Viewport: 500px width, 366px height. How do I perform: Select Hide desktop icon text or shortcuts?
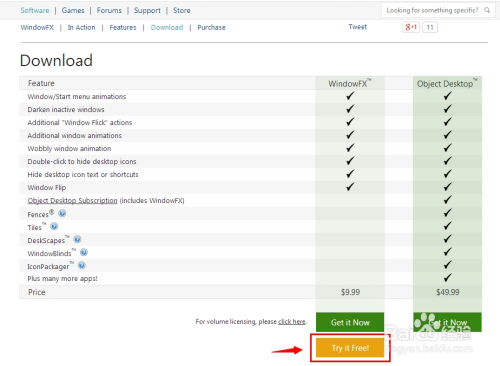(x=83, y=175)
